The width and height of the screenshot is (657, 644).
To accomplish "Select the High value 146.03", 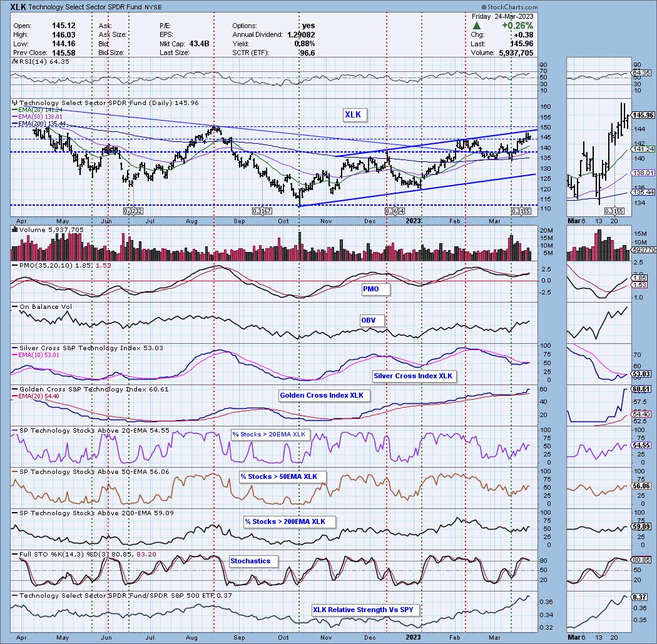I will pyautogui.click(x=64, y=35).
